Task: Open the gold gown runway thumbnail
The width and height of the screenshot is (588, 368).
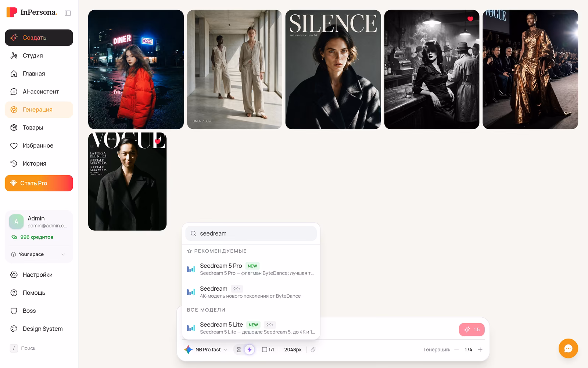Action: click(x=530, y=70)
